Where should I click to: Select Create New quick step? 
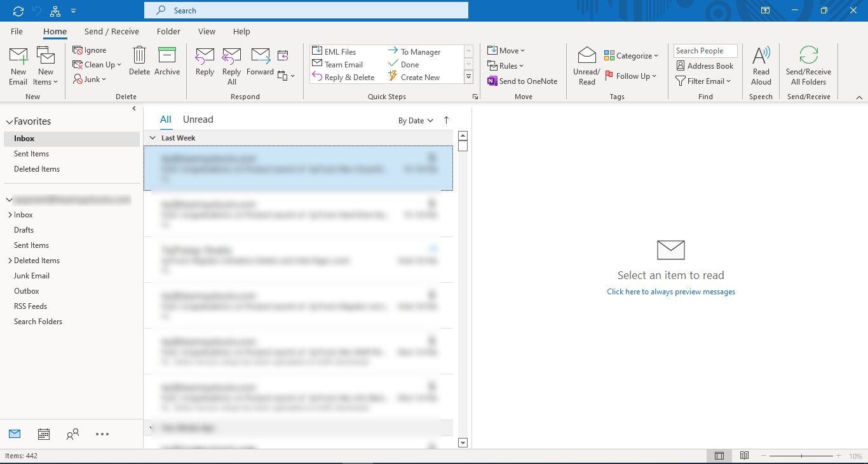[414, 77]
